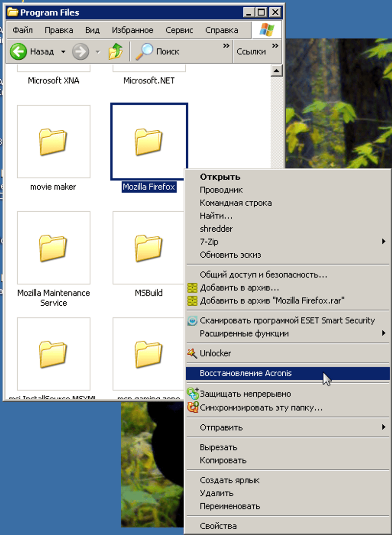The image size is (392, 535).
Task: Maximize the Program Files window
Action: (261, 13)
